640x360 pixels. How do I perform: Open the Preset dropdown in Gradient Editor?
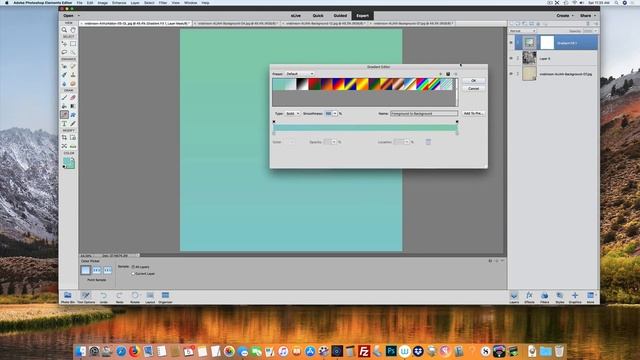click(300, 74)
